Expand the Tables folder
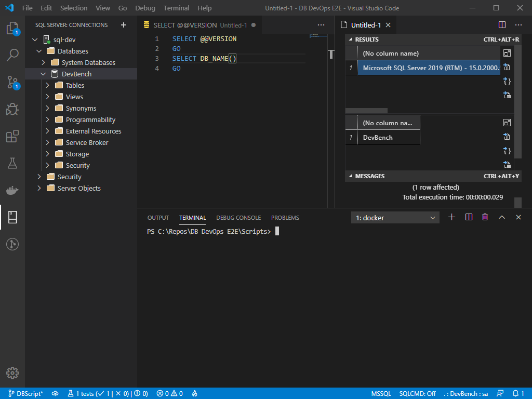This screenshot has width=532, height=399. (x=47, y=86)
